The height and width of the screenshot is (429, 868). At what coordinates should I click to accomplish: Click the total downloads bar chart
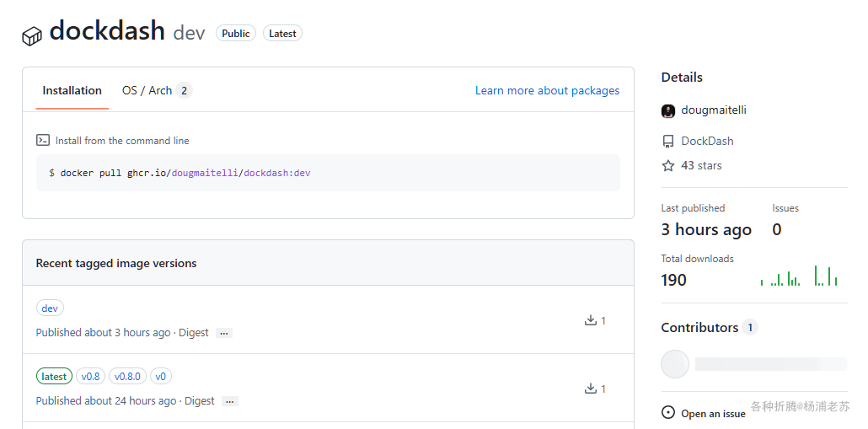(799, 276)
